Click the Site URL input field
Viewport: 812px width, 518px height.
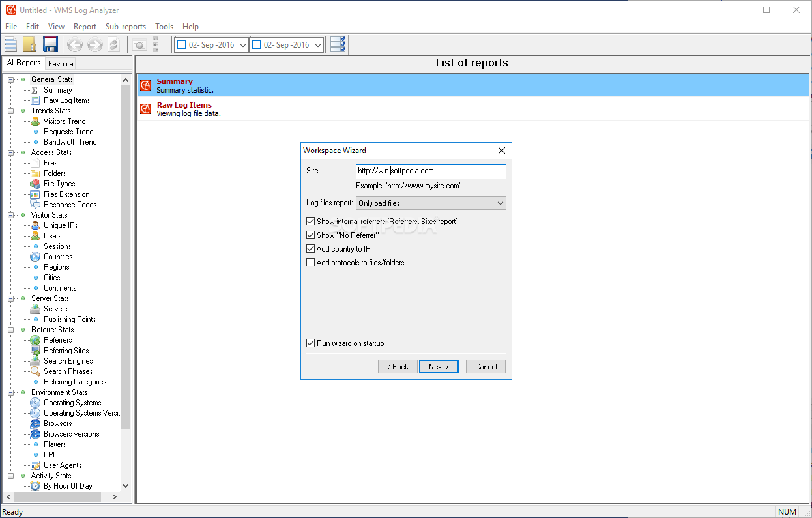(x=431, y=171)
